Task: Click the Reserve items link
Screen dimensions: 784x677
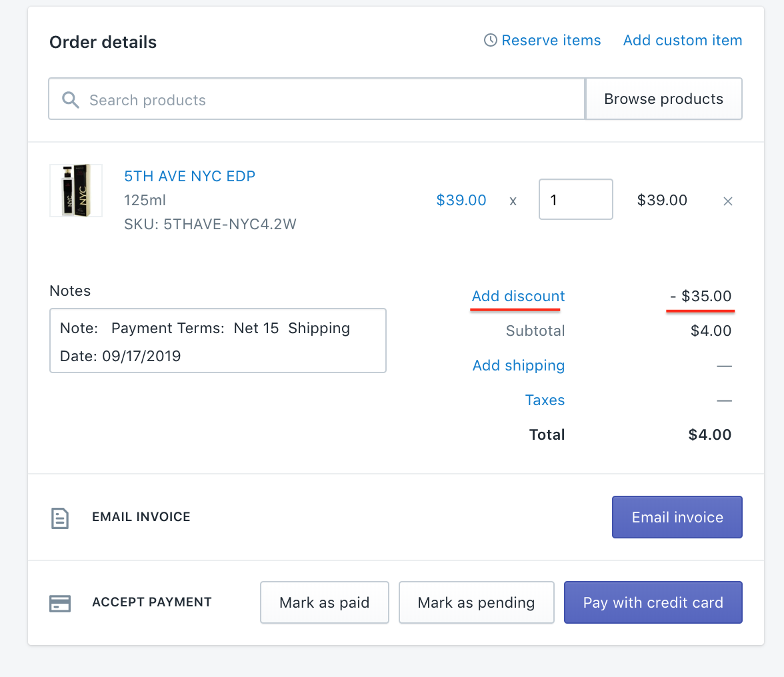Action: coord(551,40)
